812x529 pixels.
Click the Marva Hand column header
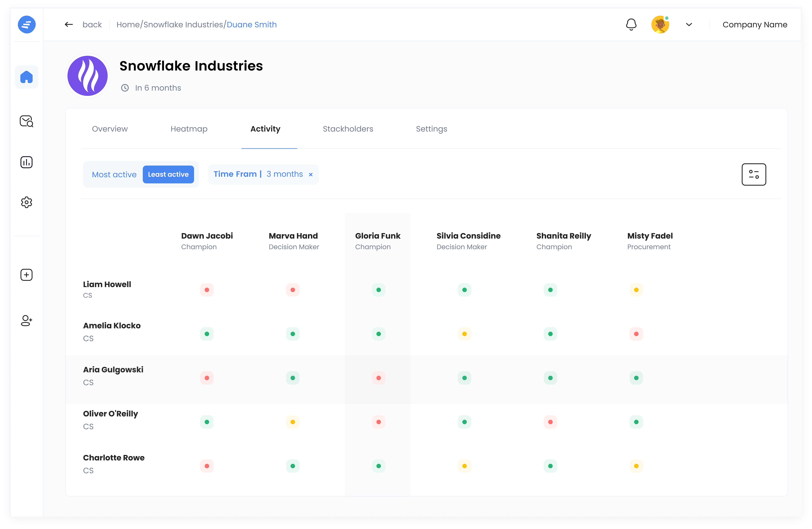click(294, 241)
